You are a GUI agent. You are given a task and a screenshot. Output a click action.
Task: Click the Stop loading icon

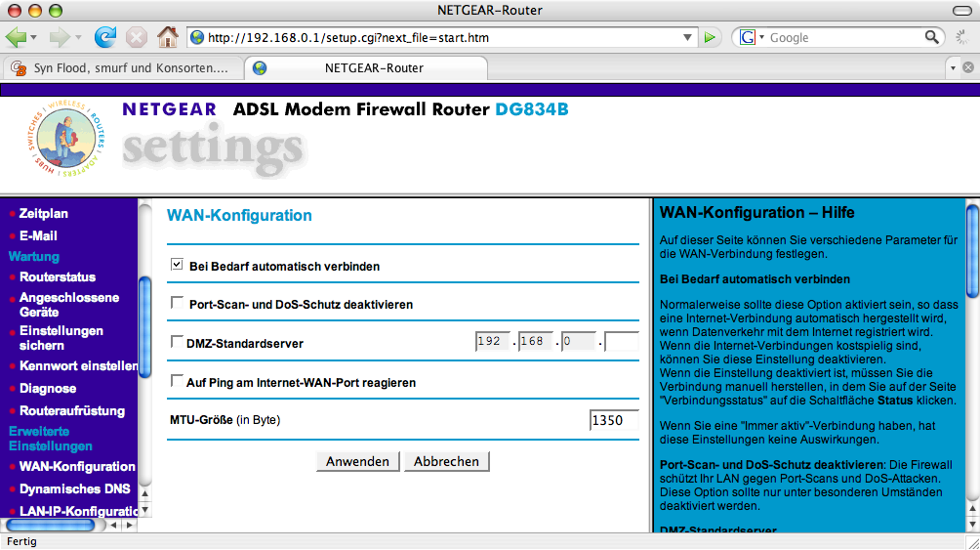(136, 37)
